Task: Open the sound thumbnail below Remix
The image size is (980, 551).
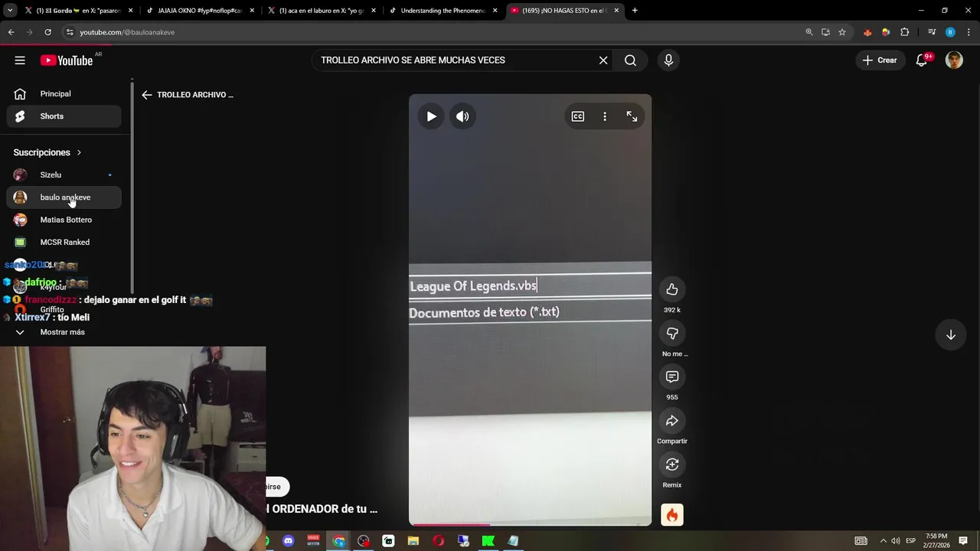Action: tap(672, 515)
